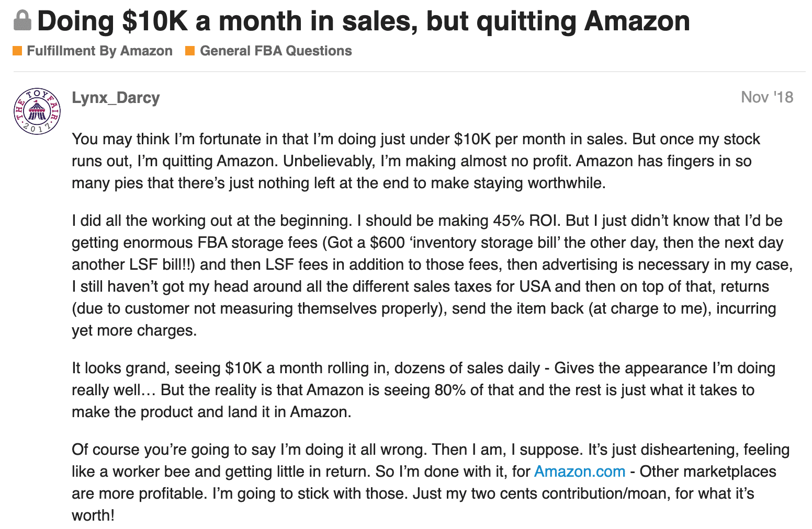Viewport: 812px width, 529px height.
Task: View the Lynx_Darcy user profile
Action: tap(116, 98)
